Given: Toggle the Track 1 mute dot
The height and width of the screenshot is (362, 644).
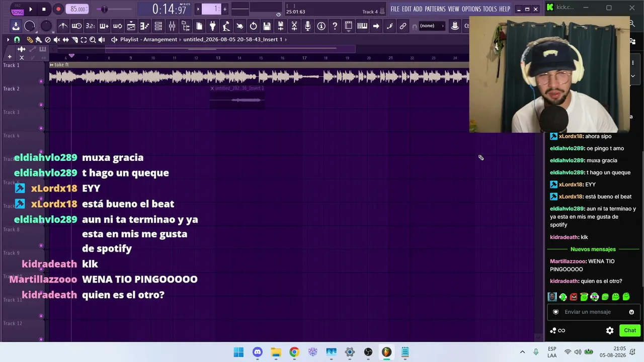Looking at the screenshot, I should click(41, 81).
